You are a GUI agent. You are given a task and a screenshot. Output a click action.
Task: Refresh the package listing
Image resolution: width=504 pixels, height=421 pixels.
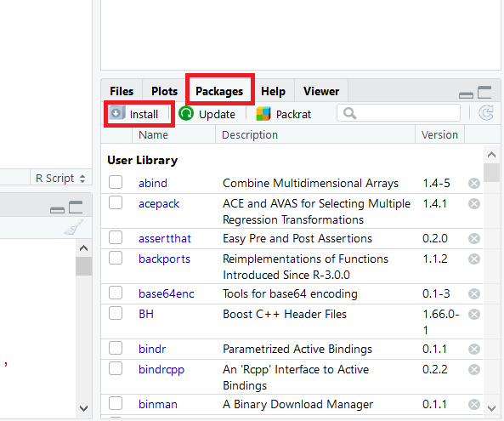point(486,113)
